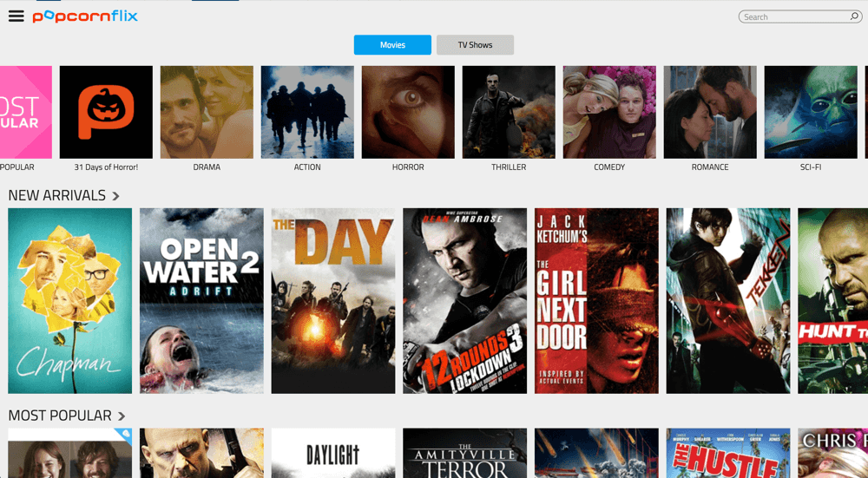Select the Movies tab
The width and height of the screenshot is (868, 478).
click(392, 45)
